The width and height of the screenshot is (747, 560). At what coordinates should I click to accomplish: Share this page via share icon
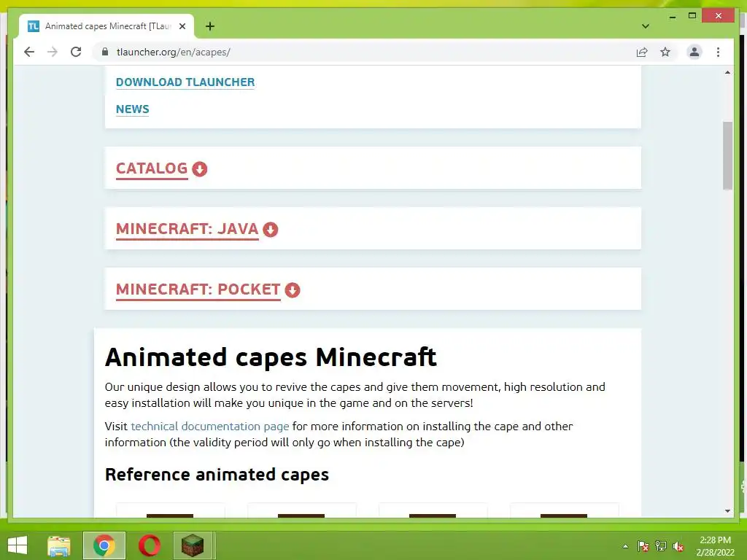point(642,52)
